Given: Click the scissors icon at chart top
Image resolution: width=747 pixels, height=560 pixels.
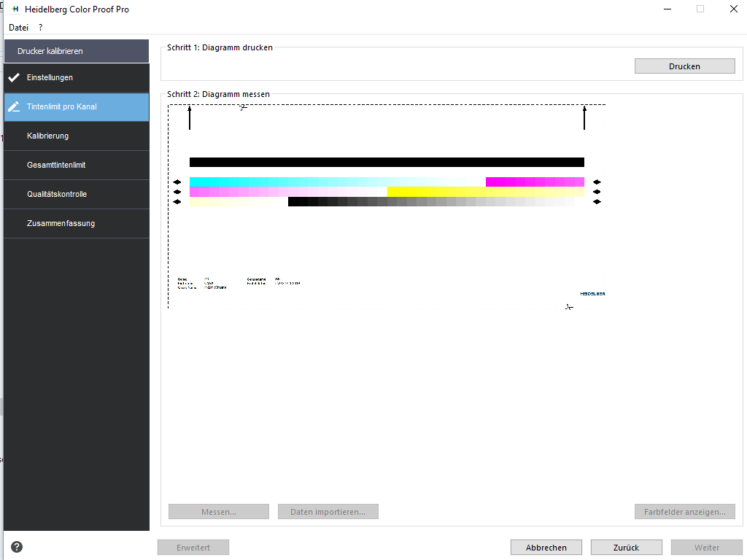Looking at the screenshot, I should click(243, 108).
